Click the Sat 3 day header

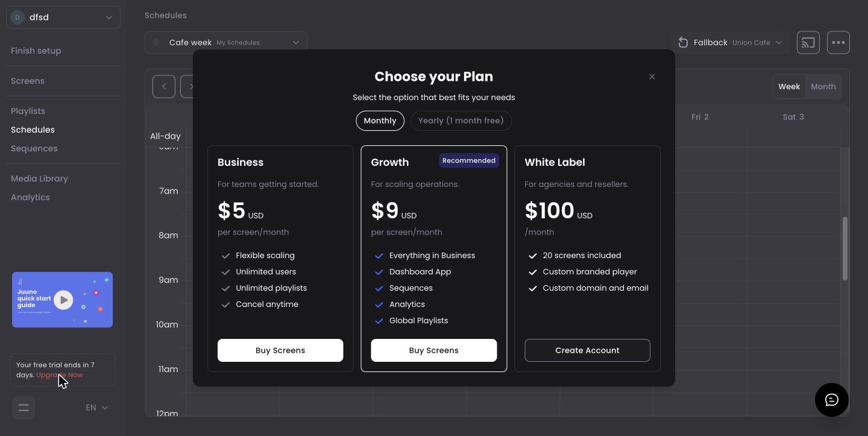tap(793, 117)
